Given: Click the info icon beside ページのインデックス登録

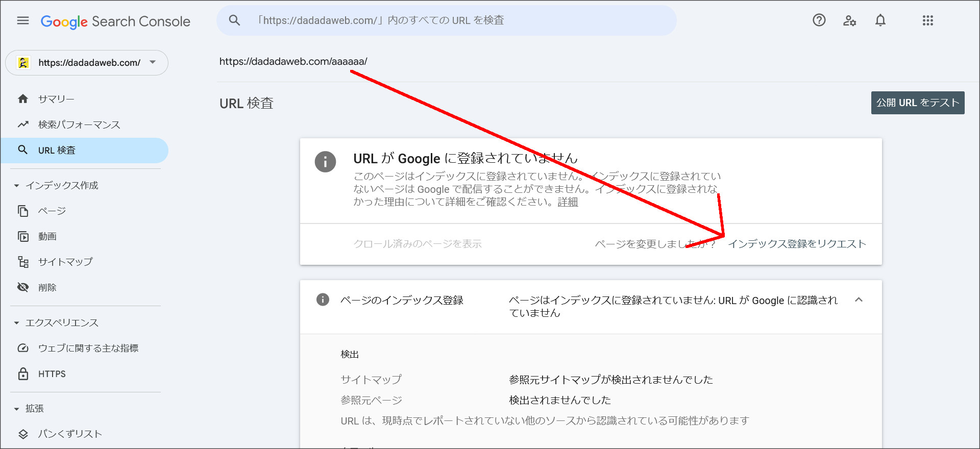Looking at the screenshot, I should tap(323, 300).
